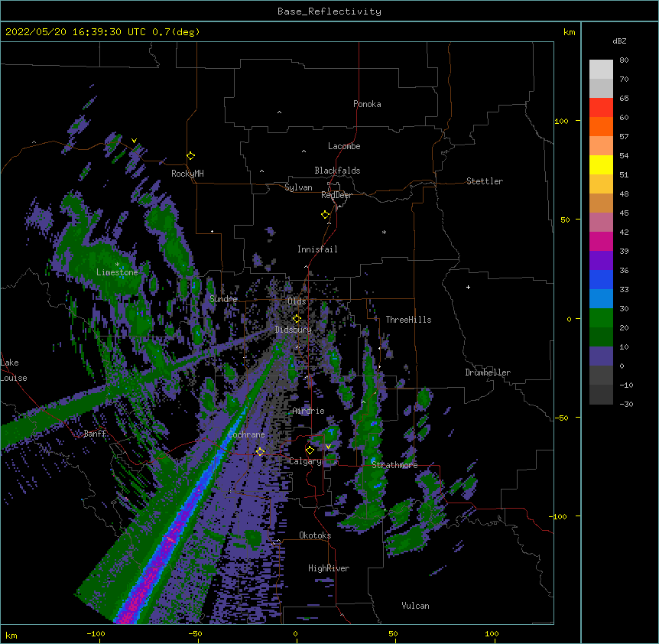Click the Sylvan label

point(298,187)
